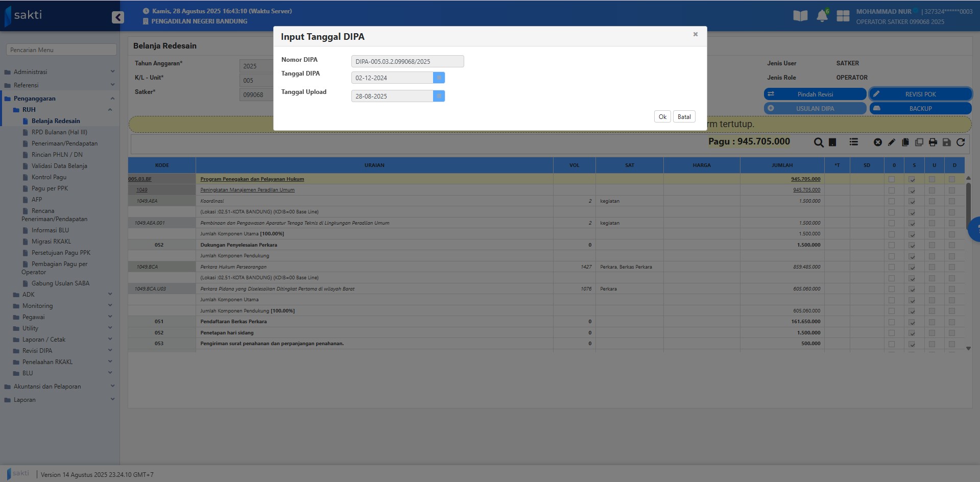Click the Nomor DIPA input field
This screenshot has width=980, height=482.
(x=407, y=61)
